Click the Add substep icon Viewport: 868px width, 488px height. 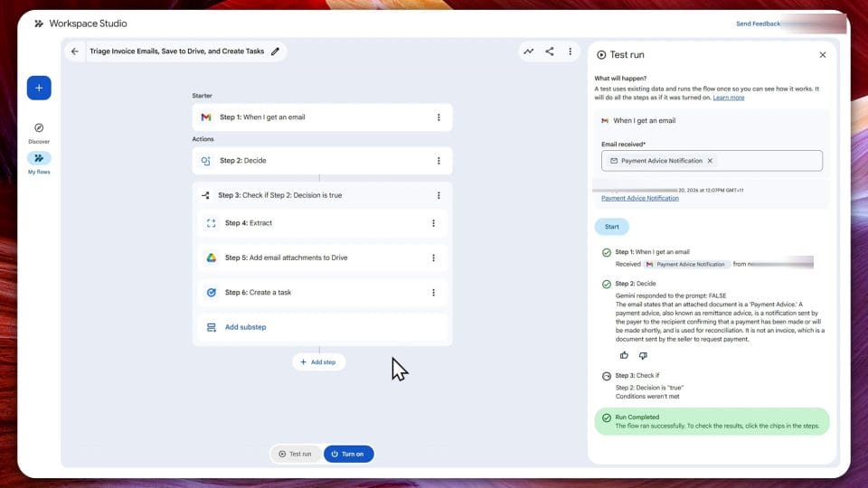211,327
